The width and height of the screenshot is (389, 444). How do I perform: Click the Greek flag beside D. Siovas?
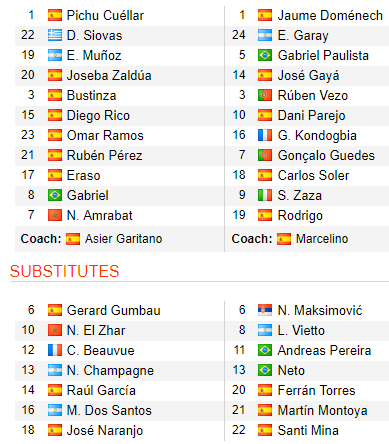55,35
